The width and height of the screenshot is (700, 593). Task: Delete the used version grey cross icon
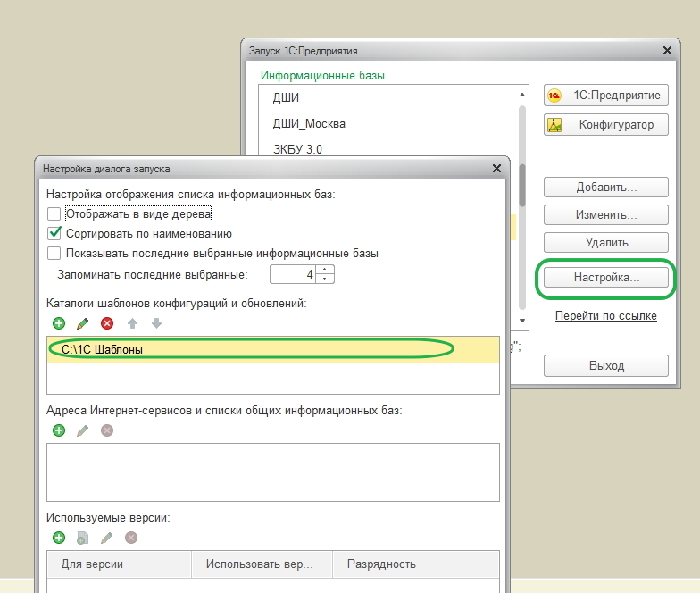point(130,538)
